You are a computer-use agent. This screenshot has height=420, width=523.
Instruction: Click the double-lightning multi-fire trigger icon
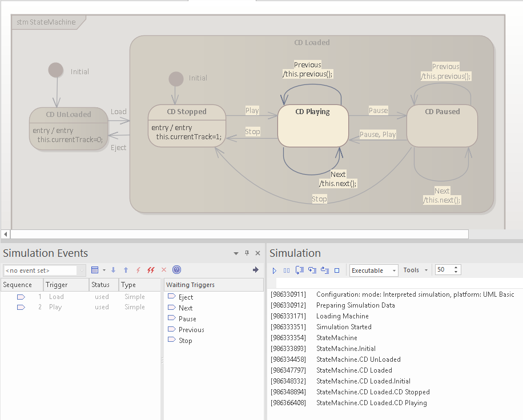pos(151,269)
